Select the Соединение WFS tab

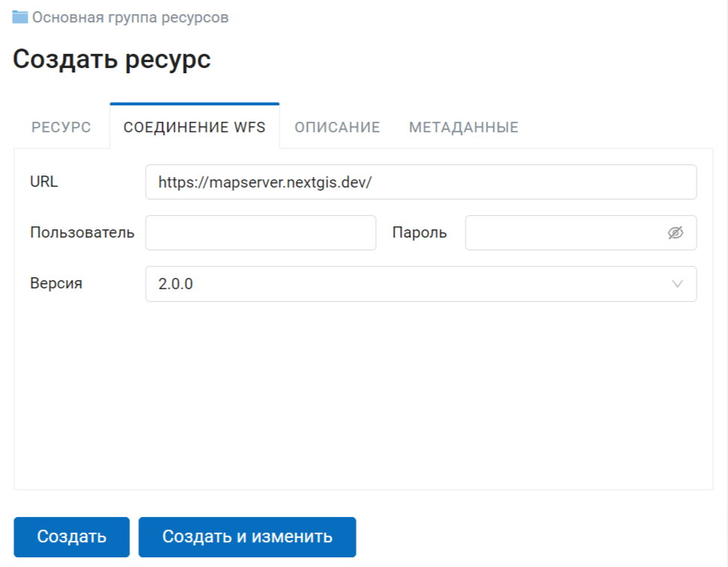click(194, 127)
